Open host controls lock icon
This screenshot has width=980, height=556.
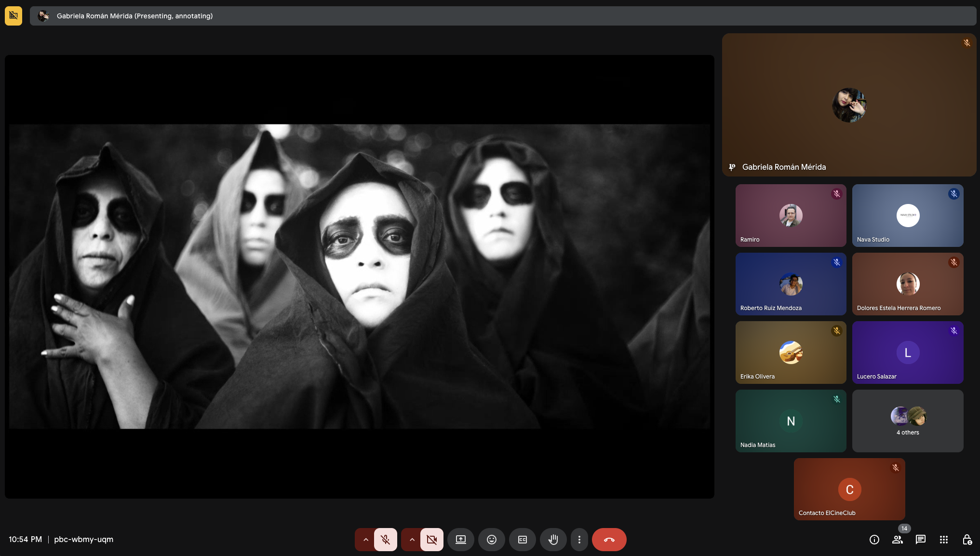967,540
